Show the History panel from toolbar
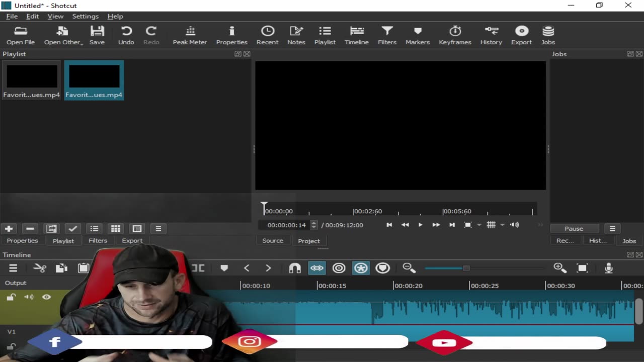This screenshot has width=644, height=362. [491, 36]
